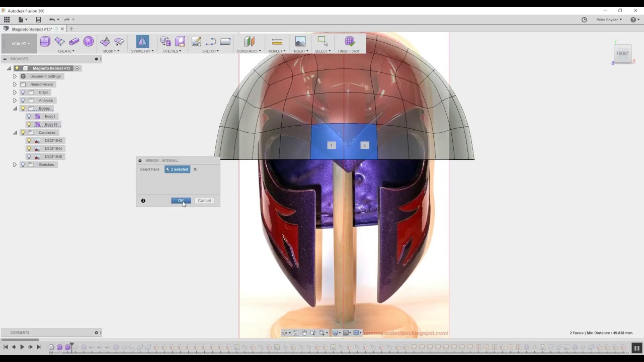Click the Finish Form icon
Viewport: 644px width, 362px height.
[349, 42]
